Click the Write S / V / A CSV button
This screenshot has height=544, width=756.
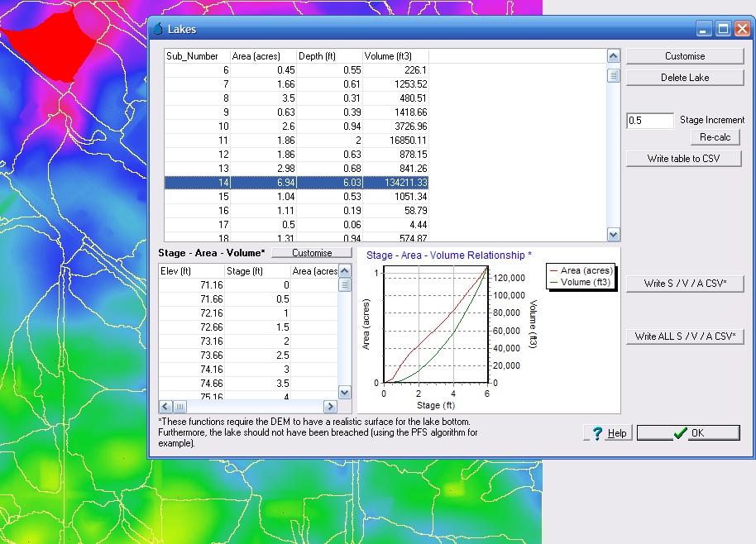click(x=684, y=284)
